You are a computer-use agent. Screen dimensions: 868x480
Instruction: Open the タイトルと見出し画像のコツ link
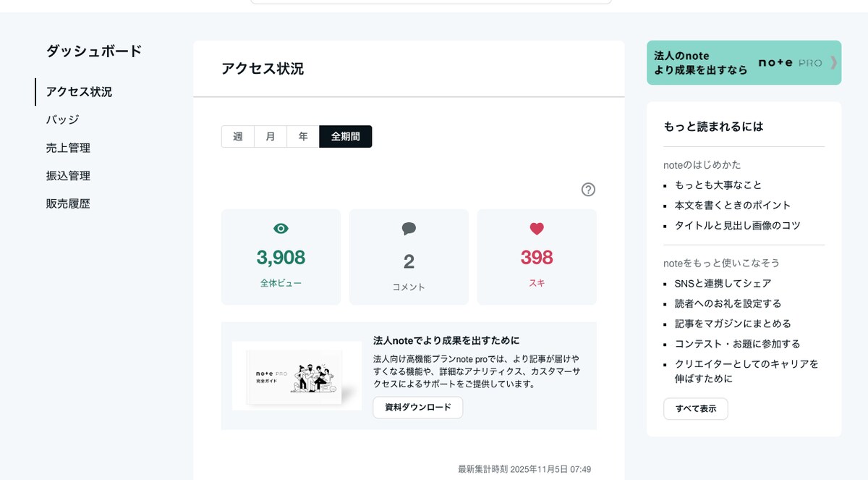[738, 225]
